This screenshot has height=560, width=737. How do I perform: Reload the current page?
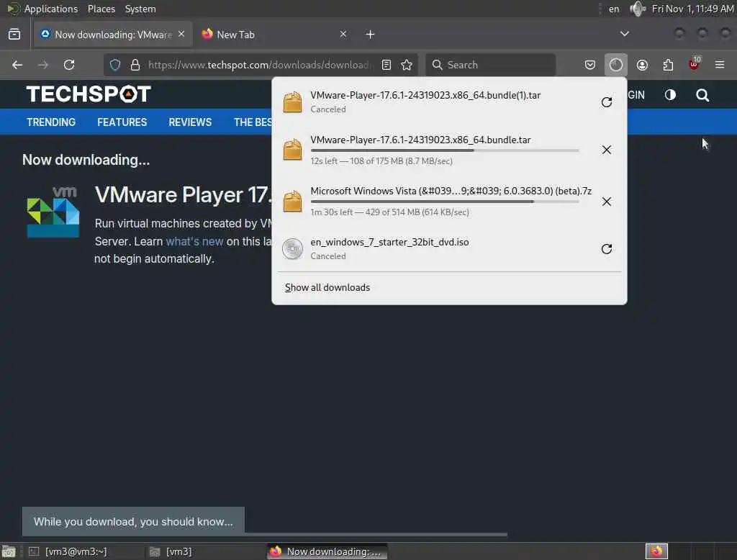click(x=69, y=65)
